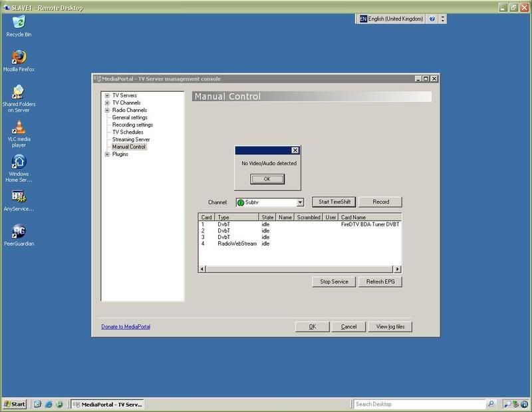This screenshot has height=412, width=532.
Task: Click the card list horizontal scrollbar right arrow
Action: click(x=398, y=269)
